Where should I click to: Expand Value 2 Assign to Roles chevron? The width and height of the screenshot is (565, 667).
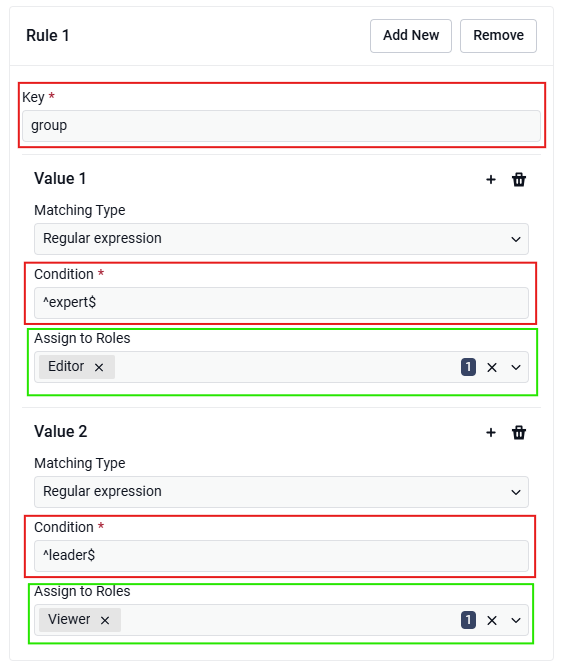point(516,620)
